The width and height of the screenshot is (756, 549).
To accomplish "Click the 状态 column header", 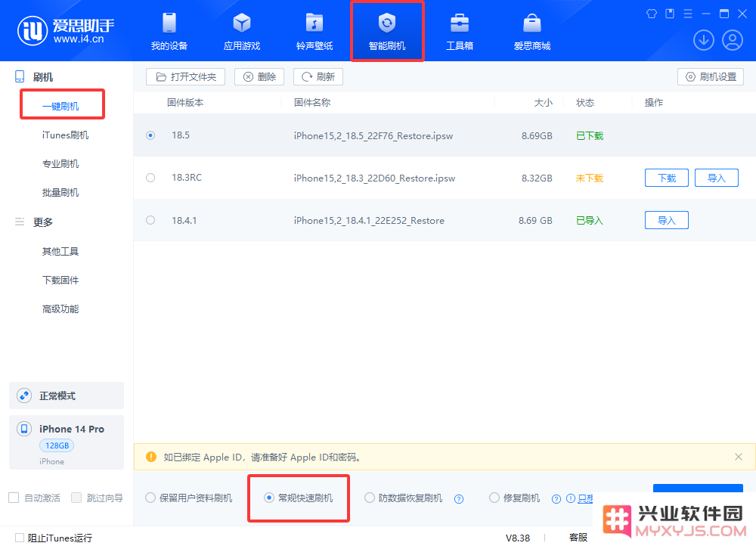I will click(585, 102).
